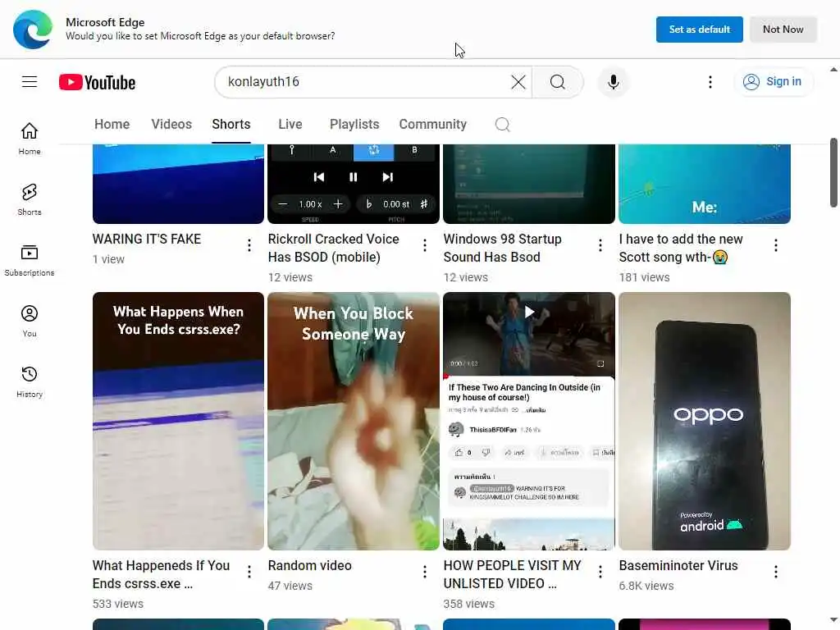Play the dancing video screenshot thumbnail

(529, 421)
